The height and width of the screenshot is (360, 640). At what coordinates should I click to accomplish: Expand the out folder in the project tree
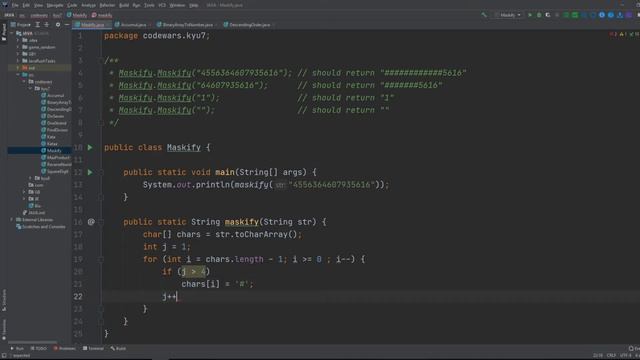click(18, 68)
